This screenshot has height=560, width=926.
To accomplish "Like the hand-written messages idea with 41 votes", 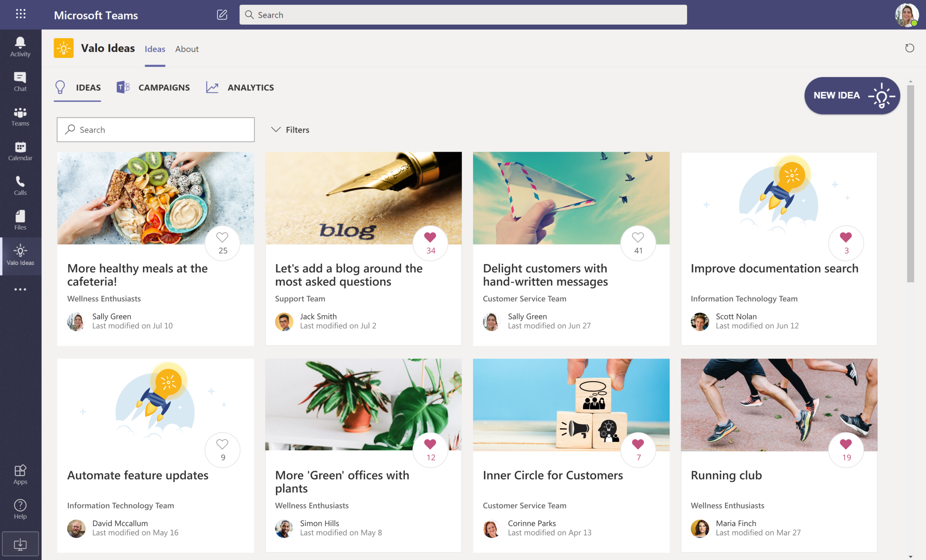I will (638, 243).
